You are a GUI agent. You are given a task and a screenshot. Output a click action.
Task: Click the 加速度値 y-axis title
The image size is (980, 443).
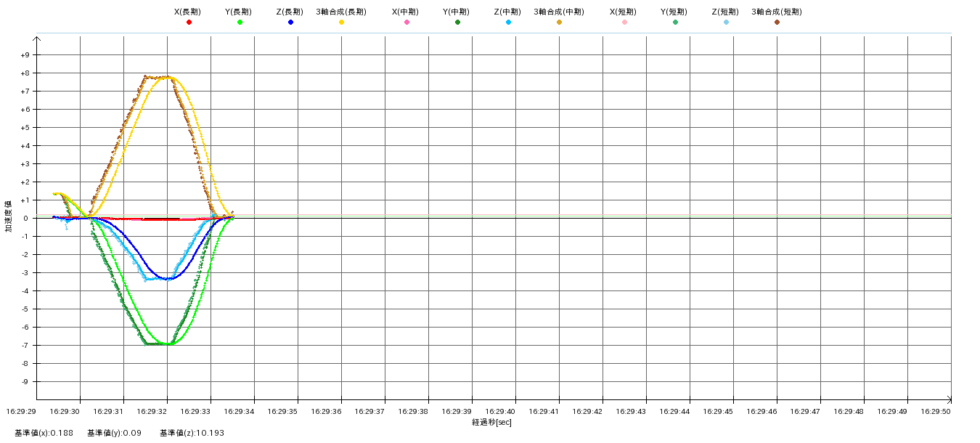tap(8, 216)
